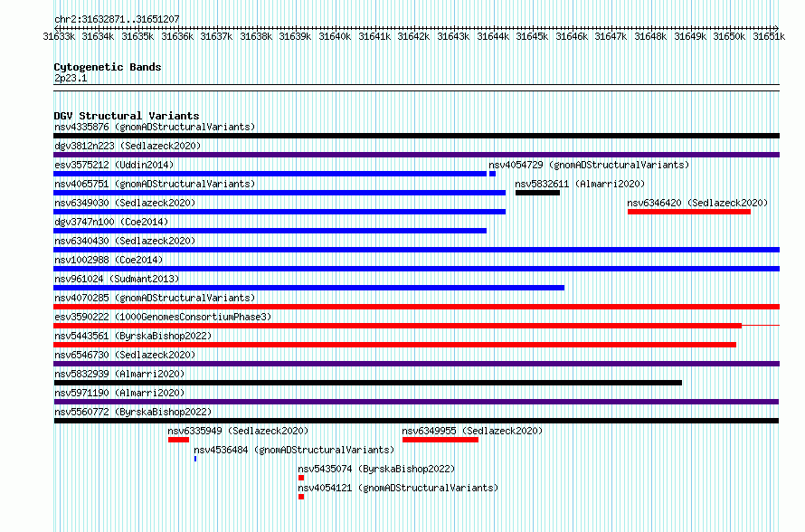
Task: Select the small blue nsv4054729 bar
Action: [x=492, y=174]
